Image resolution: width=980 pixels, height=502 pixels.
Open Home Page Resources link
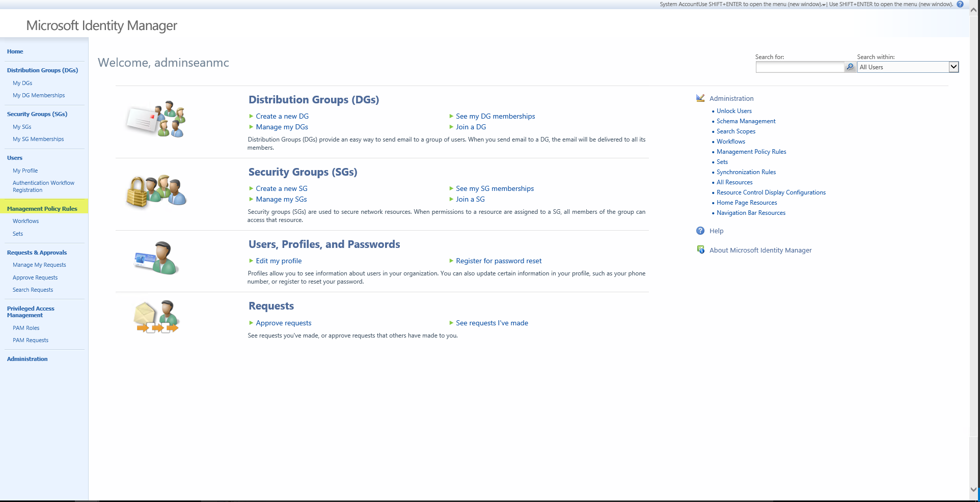tap(747, 203)
